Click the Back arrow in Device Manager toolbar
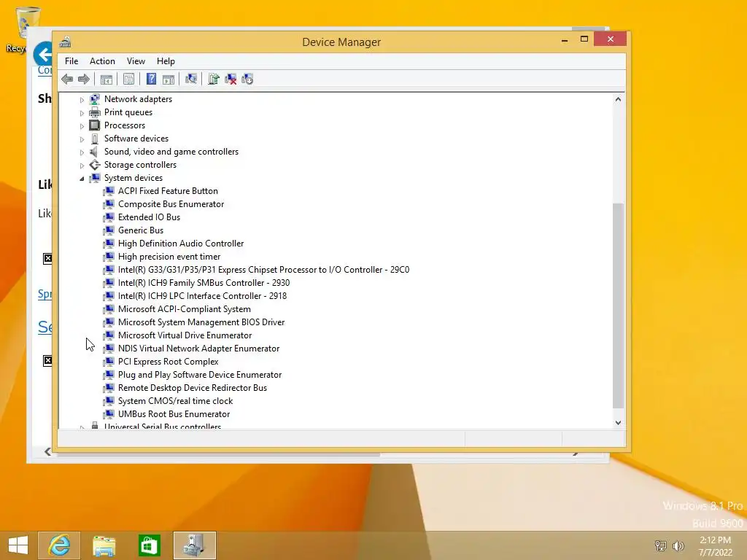747x560 pixels. coord(67,79)
